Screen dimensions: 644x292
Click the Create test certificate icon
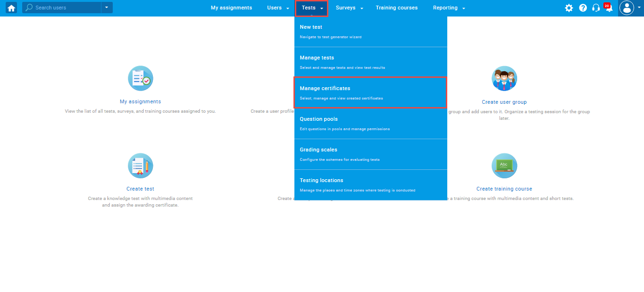tap(141, 166)
